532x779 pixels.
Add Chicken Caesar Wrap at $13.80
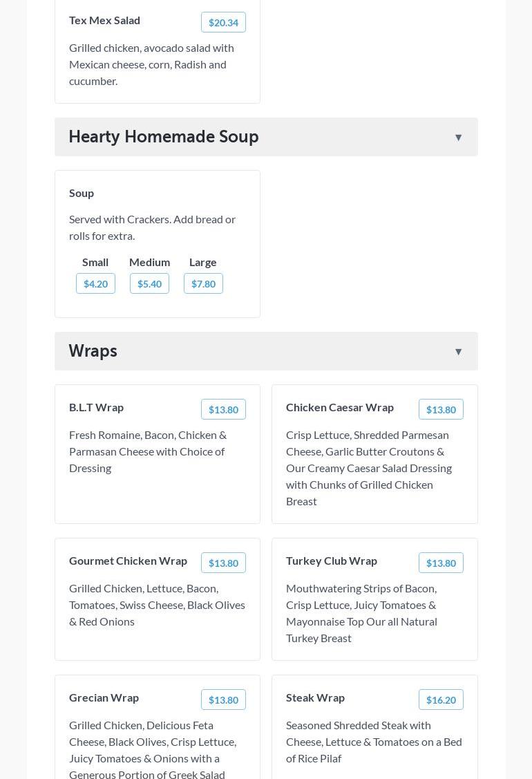[x=441, y=410]
